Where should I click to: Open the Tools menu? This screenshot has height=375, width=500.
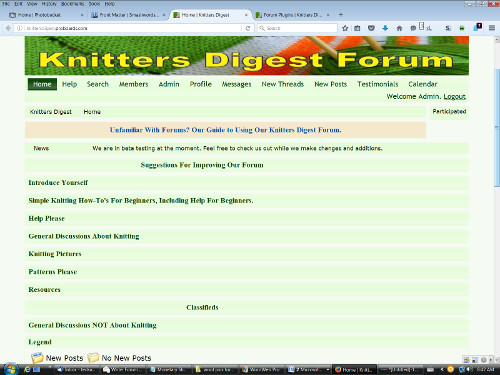(x=94, y=4)
